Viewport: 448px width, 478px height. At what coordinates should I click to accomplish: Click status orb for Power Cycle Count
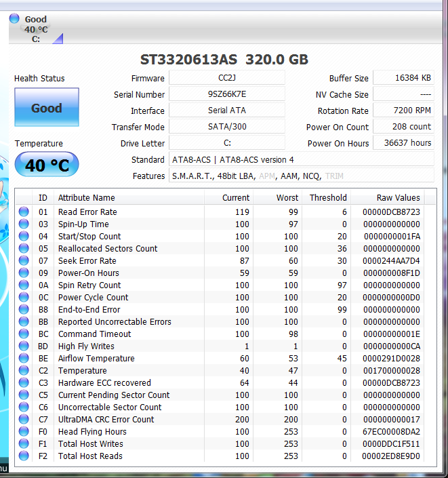pos(24,297)
